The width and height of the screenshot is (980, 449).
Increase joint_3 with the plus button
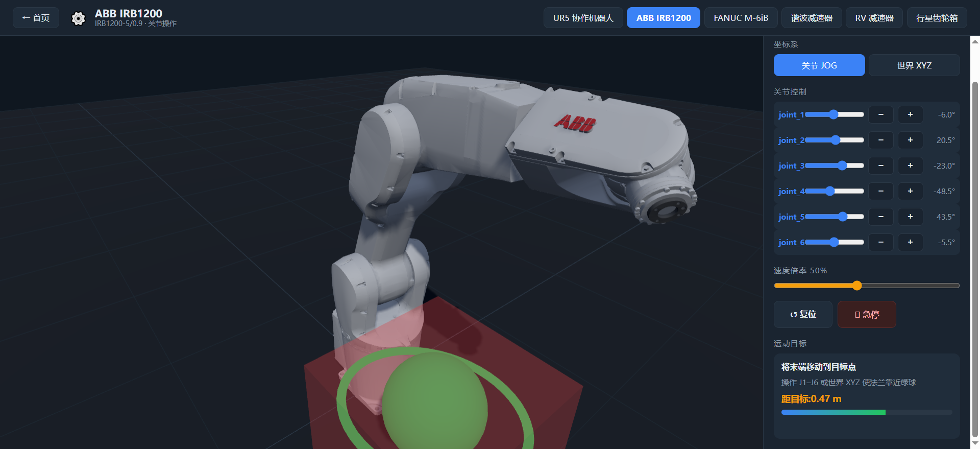(x=910, y=166)
